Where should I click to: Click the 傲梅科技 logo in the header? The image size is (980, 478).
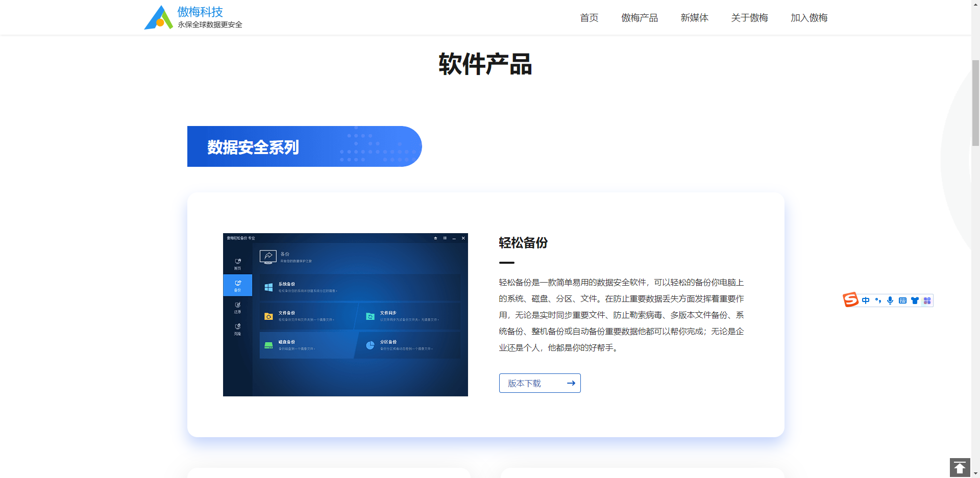[x=193, y=17]
